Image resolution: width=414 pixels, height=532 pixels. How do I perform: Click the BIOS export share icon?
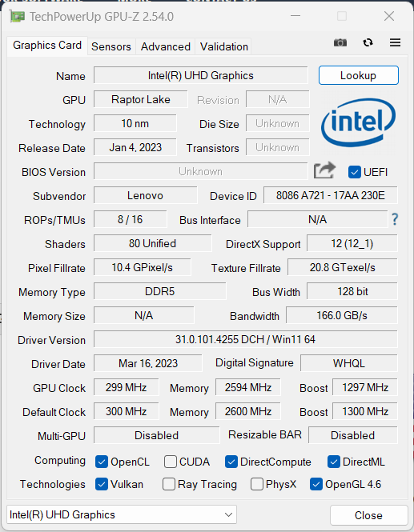point(324,170)
